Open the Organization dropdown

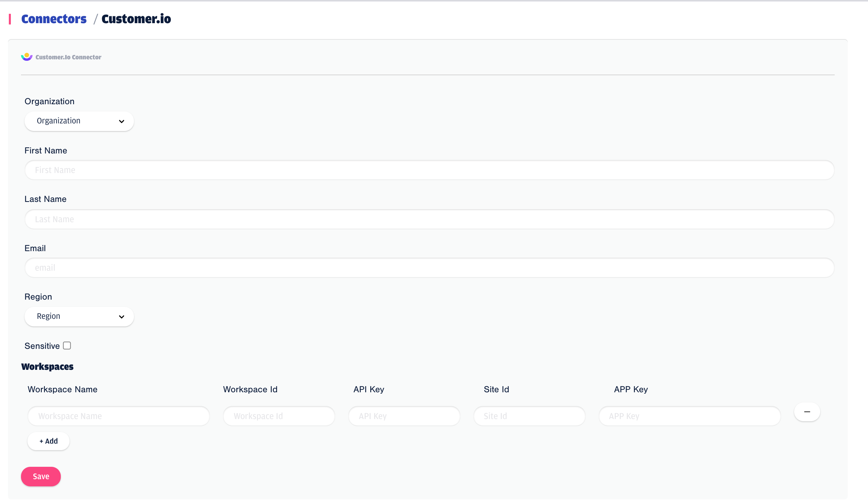(x=79, y=121)
